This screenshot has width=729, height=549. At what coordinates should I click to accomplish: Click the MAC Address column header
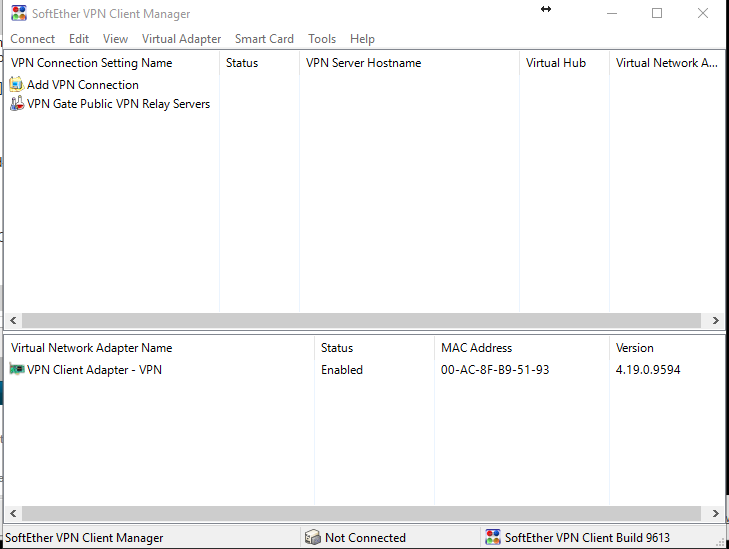click(522, 348)
